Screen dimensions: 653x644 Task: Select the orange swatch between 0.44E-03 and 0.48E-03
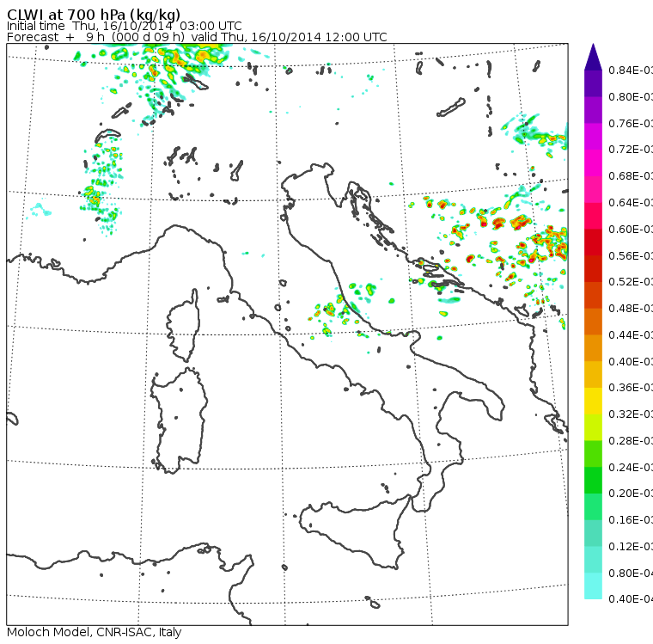[593, 322]
